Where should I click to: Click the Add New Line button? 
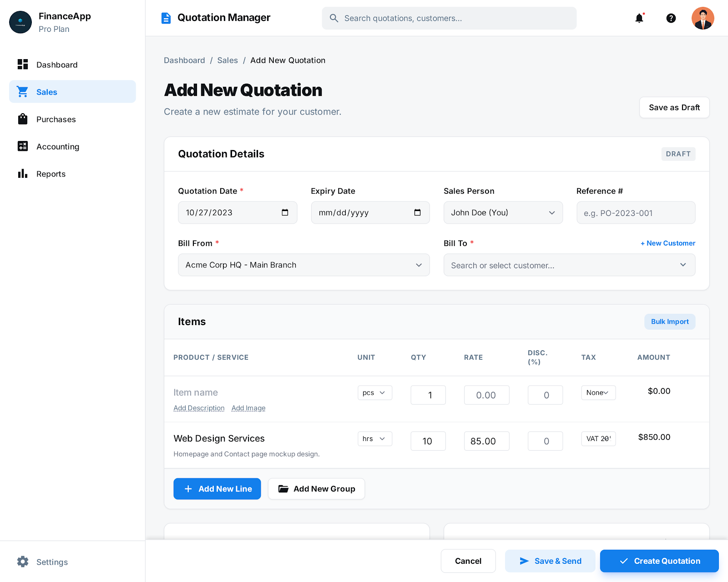coord(217,489)
